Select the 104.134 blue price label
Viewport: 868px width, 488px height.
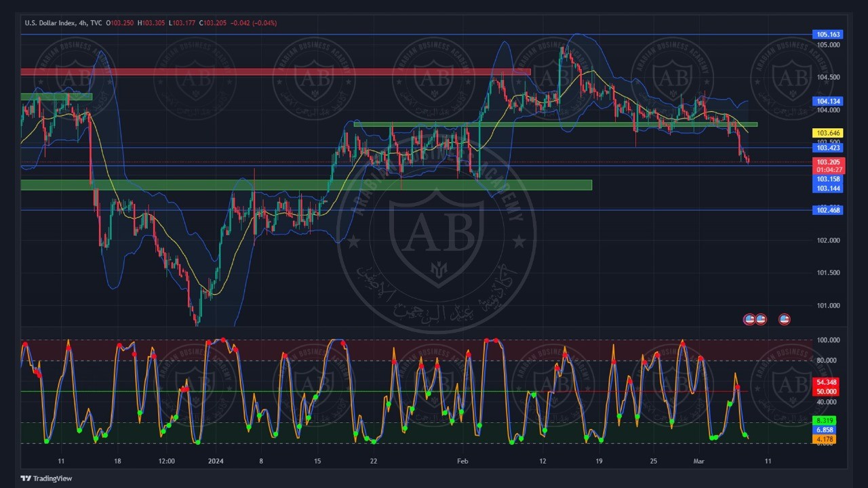(x=828, y=101)
